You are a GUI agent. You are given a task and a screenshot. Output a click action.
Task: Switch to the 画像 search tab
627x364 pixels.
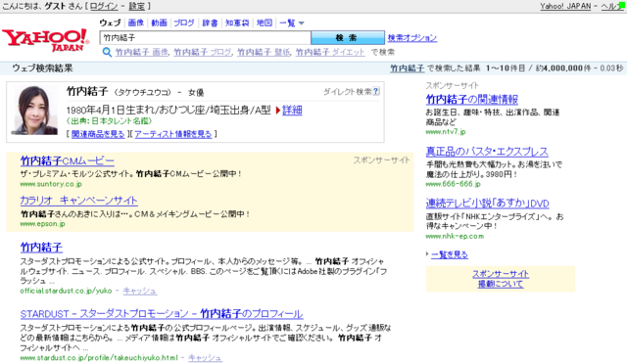[136, 23]
